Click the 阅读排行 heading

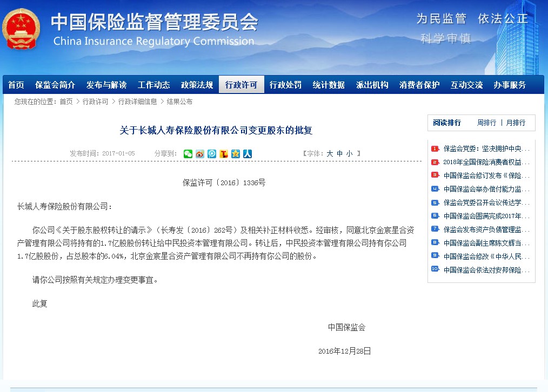446,123
